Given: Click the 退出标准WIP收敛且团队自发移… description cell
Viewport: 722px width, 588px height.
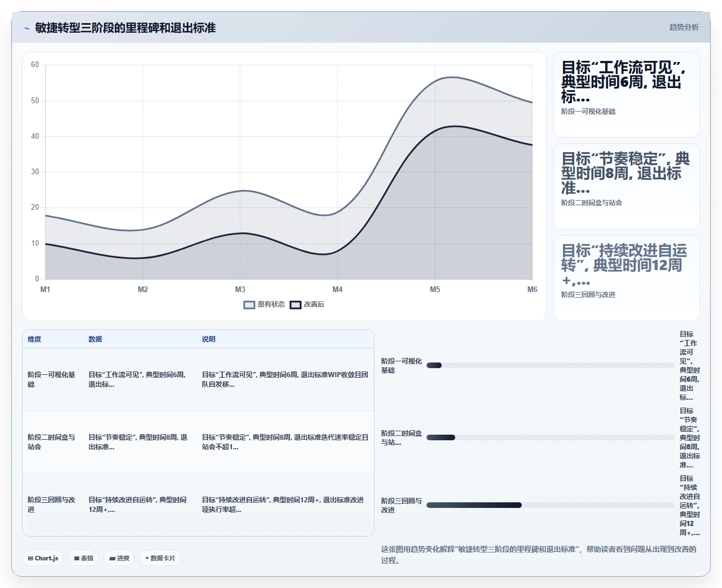Looking at the screenshot, I should click(x=285, y=379).
